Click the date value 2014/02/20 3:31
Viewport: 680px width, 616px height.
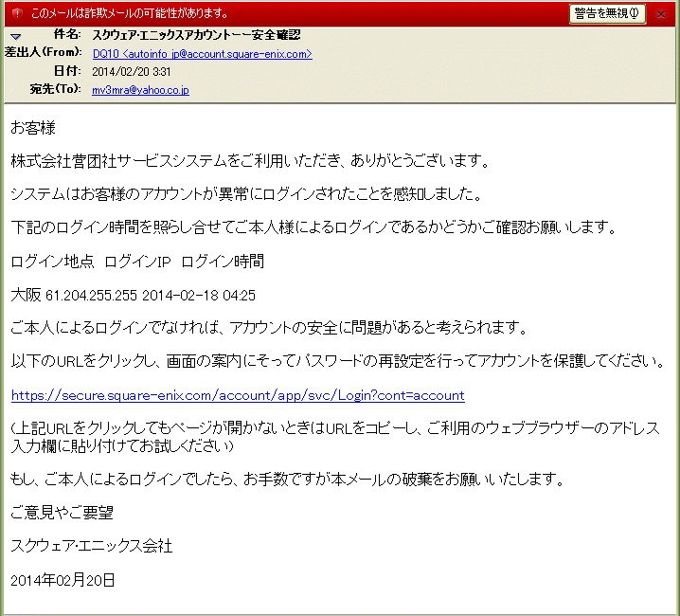click(132, 72)
